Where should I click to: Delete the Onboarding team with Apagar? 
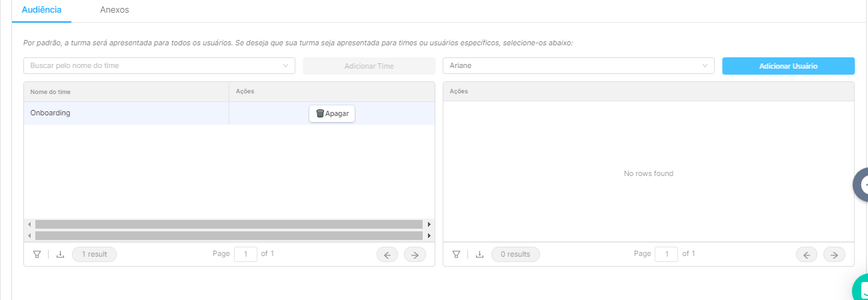click(x=332, y=113)
